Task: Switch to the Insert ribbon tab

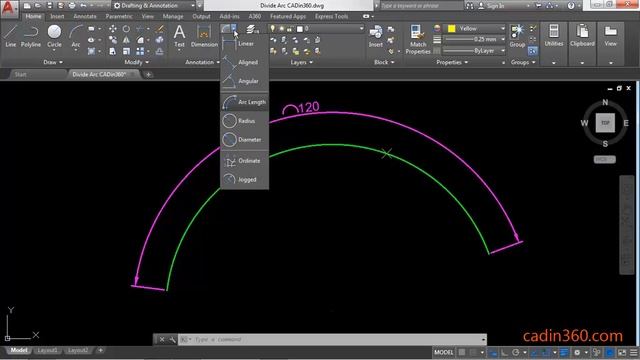Action: (x=57, y=16)
